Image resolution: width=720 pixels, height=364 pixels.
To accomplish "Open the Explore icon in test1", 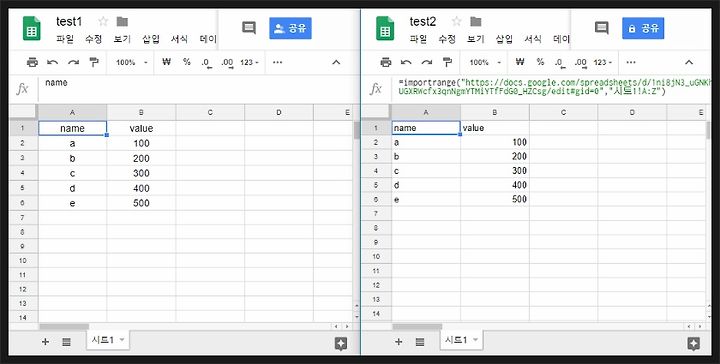I will [341, 344].
